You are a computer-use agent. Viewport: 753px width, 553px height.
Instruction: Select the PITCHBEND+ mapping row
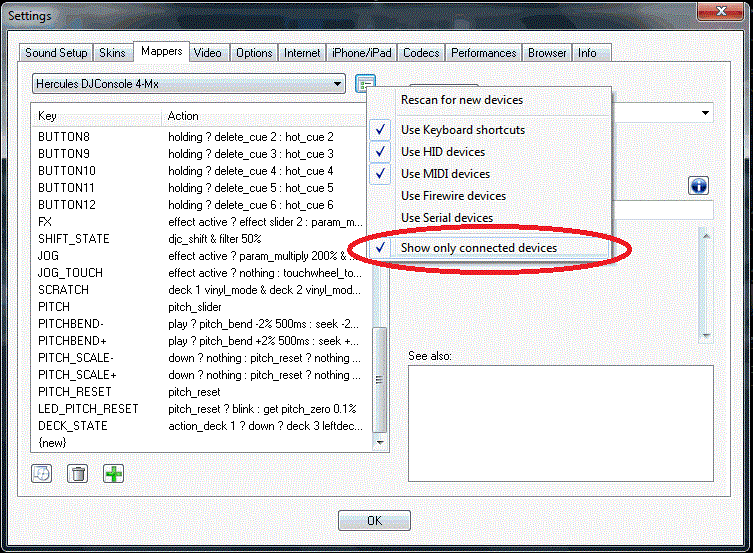202,341
